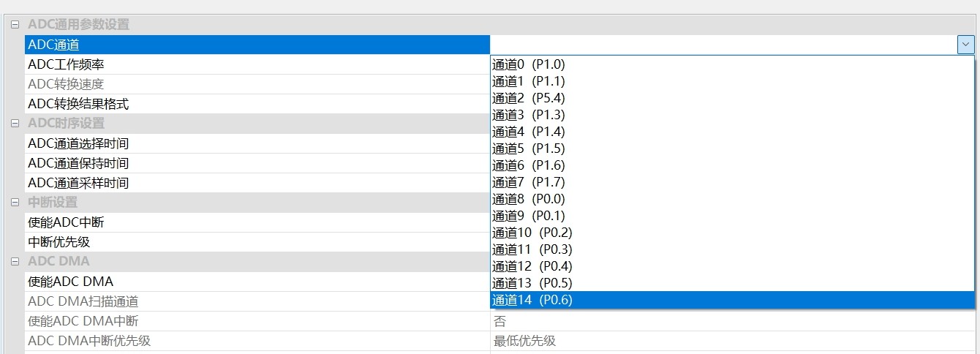The image size is (980, 354).
Task: Select 通道6 (P1.6) entry
Action: click(x=732, y=165)
